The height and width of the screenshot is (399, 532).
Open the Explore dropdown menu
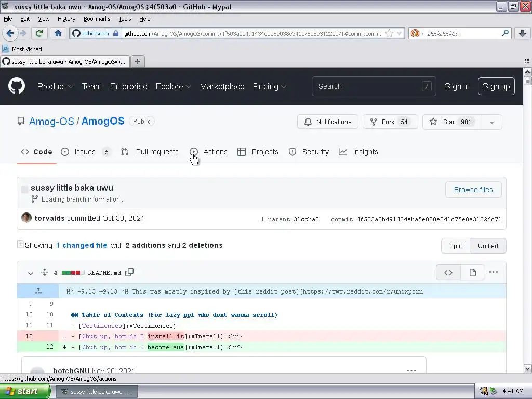174,87
